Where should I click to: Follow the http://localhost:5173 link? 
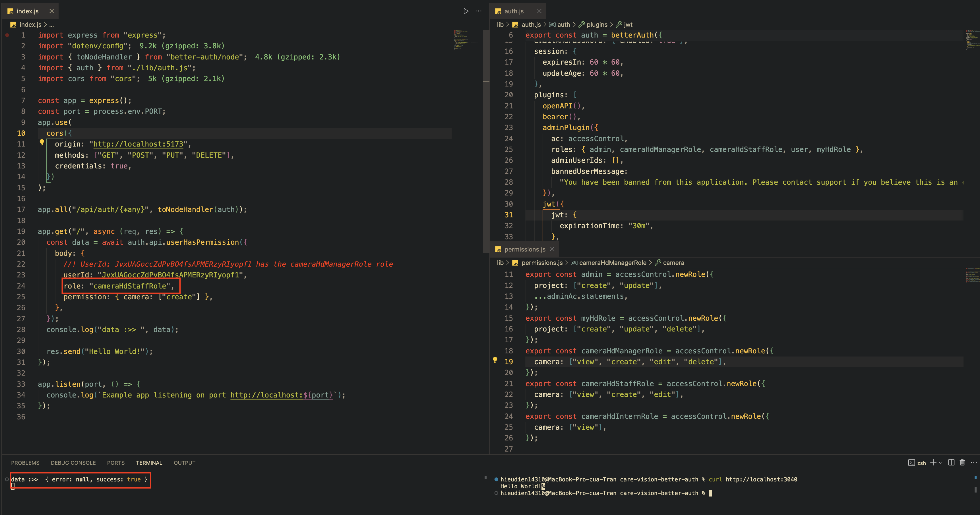point(138,144)
